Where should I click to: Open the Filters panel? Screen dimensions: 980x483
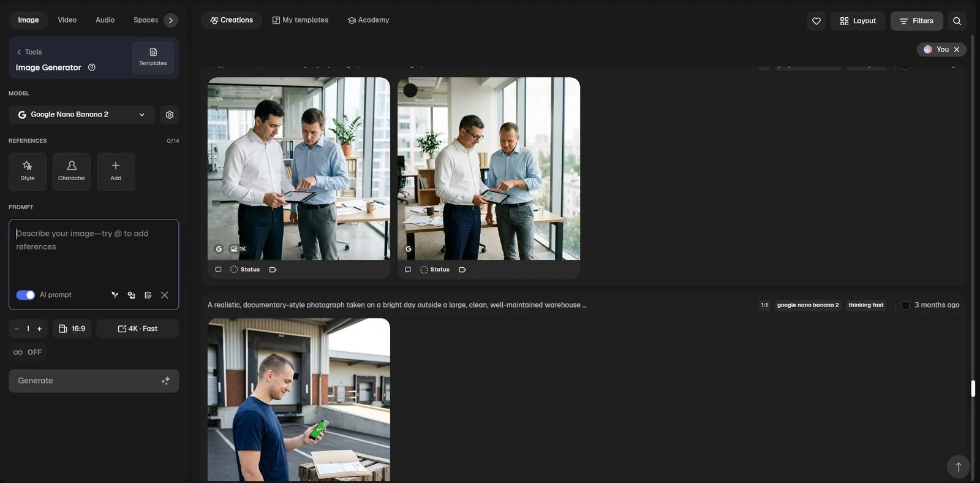[x=917, y=21]
